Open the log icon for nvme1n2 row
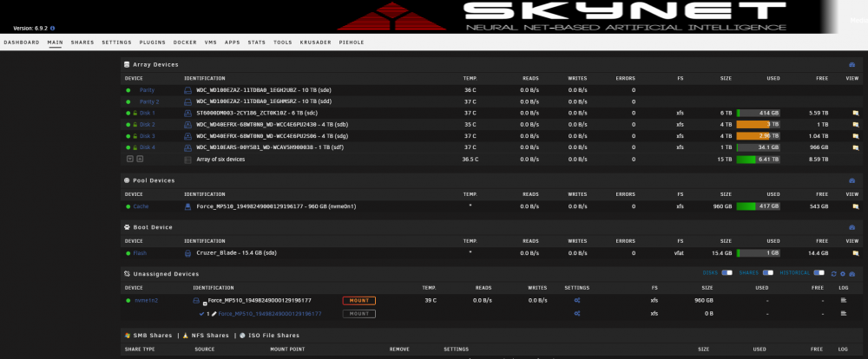The width and height of the screenshot is (868, 359). point(844,300)
